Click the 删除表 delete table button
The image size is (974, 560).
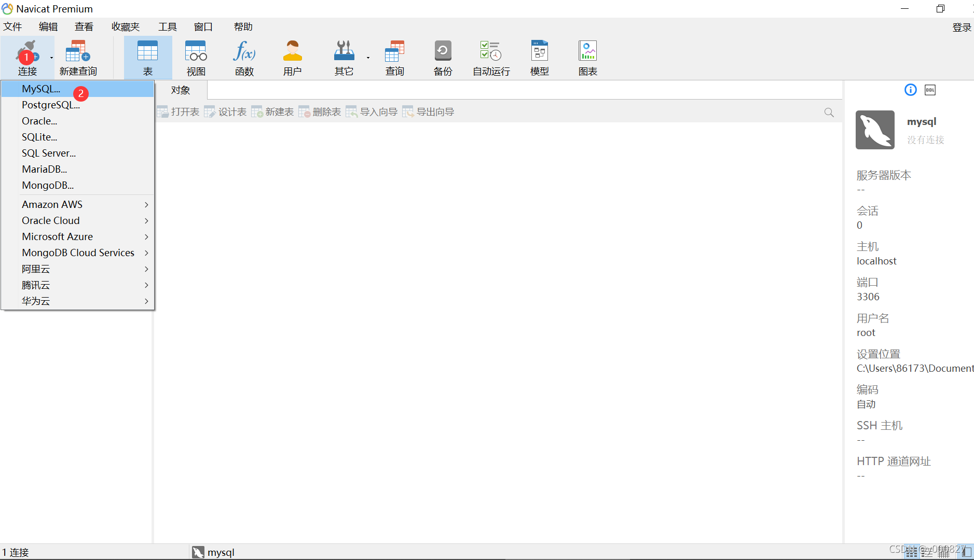[320, 112]
